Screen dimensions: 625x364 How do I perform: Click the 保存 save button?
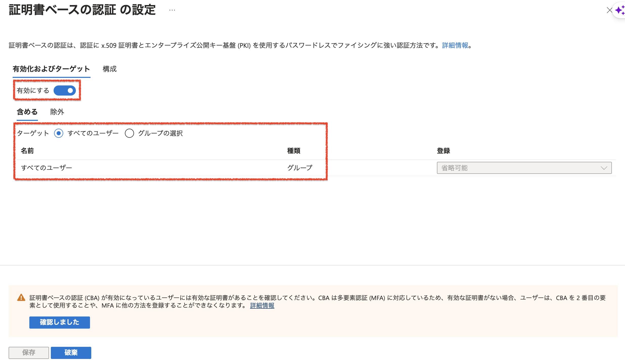[29, 353]
